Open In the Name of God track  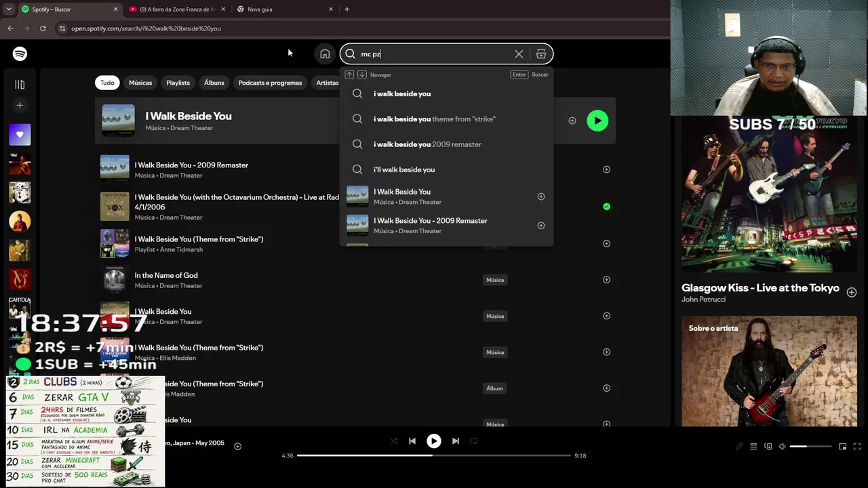[x=166, y=275]
